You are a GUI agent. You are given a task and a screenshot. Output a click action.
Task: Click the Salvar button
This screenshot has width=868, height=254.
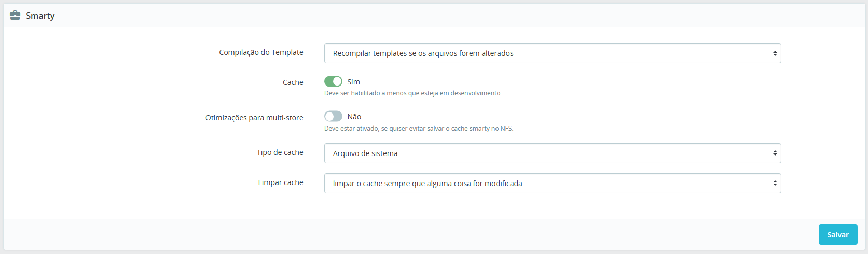(838, 235)
